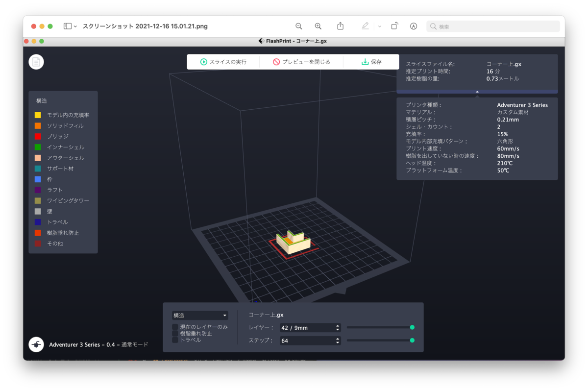The image size is (588, 391).
Task: Open the markup pen dropdown chevron
Action: (380, 26)
